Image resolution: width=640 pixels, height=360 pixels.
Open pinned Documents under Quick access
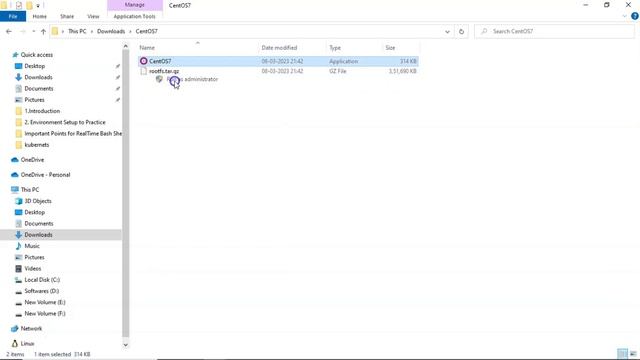tap(39, 89)
